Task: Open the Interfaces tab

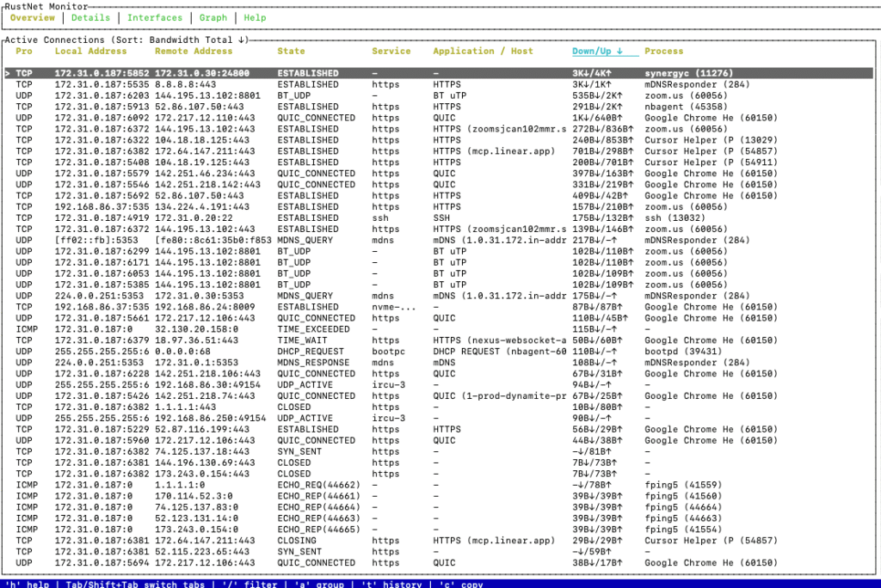Action: coord(155,17)
